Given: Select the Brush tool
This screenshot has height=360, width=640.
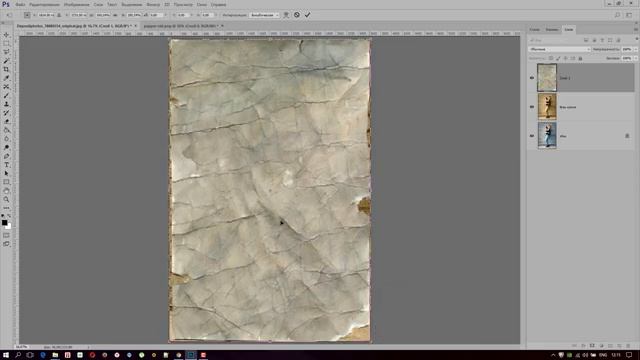Looking at the screenshot, I should 6,96.
